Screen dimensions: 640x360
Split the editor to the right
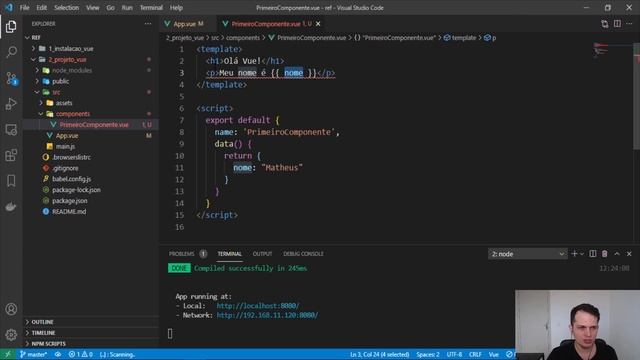[x=617, y=24]
